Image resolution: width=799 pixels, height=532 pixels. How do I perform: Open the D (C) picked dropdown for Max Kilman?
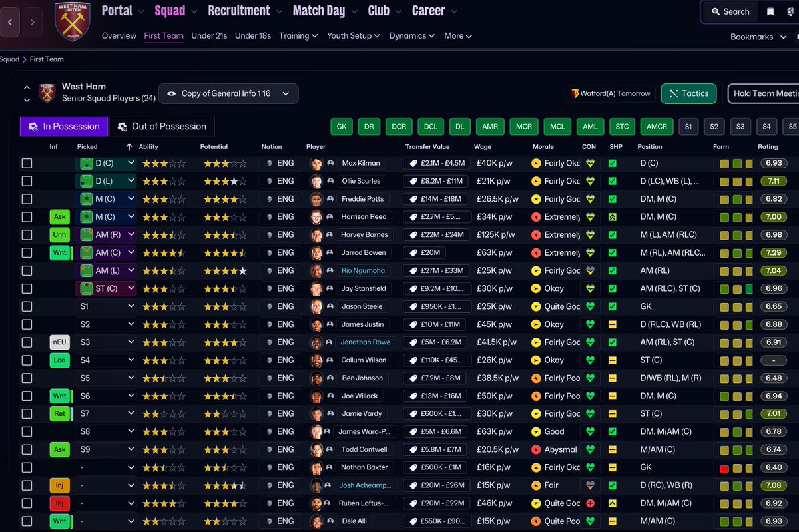click(107, 163)
